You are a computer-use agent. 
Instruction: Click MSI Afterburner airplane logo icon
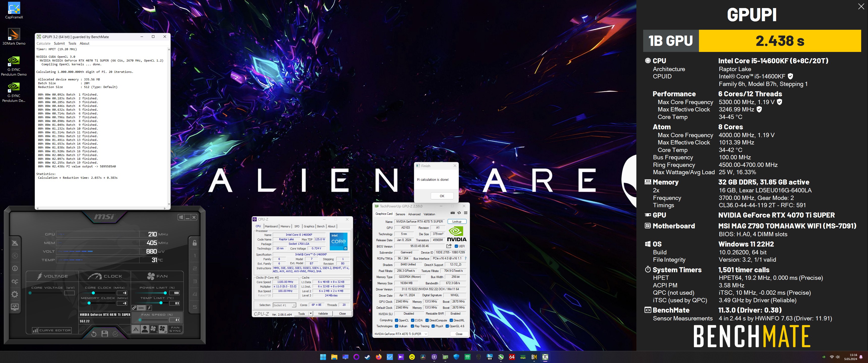15,243
